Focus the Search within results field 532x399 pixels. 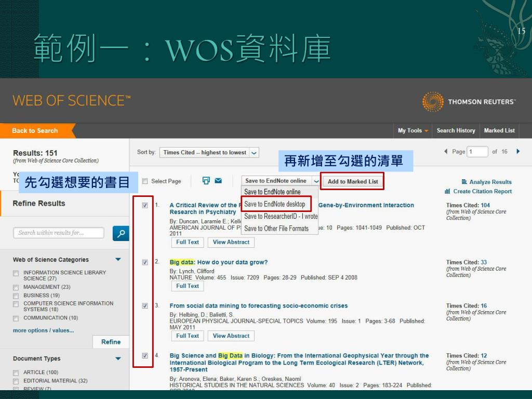click(59, 233)
